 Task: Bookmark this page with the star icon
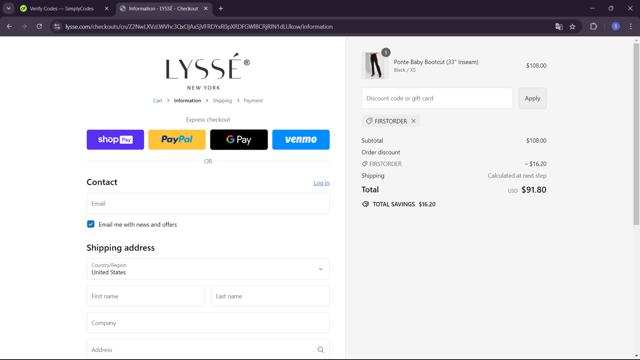[572, 27]
